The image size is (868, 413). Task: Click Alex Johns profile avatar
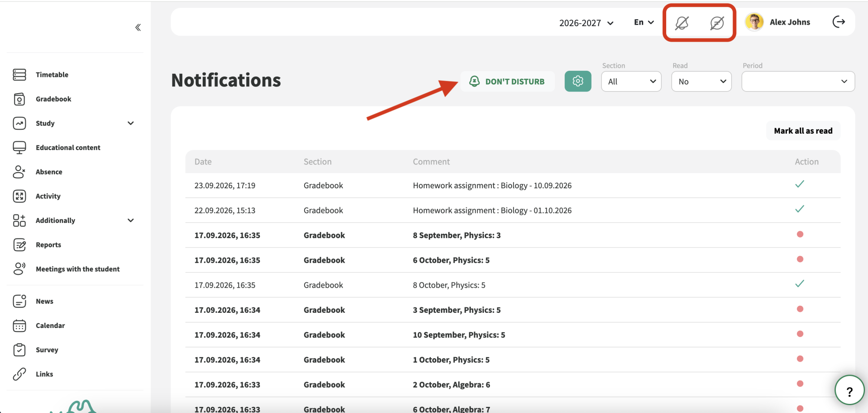pos(754,22)
